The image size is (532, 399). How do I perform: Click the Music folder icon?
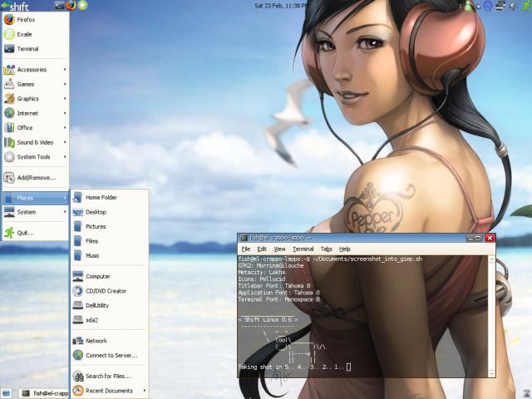coord(77,255)
